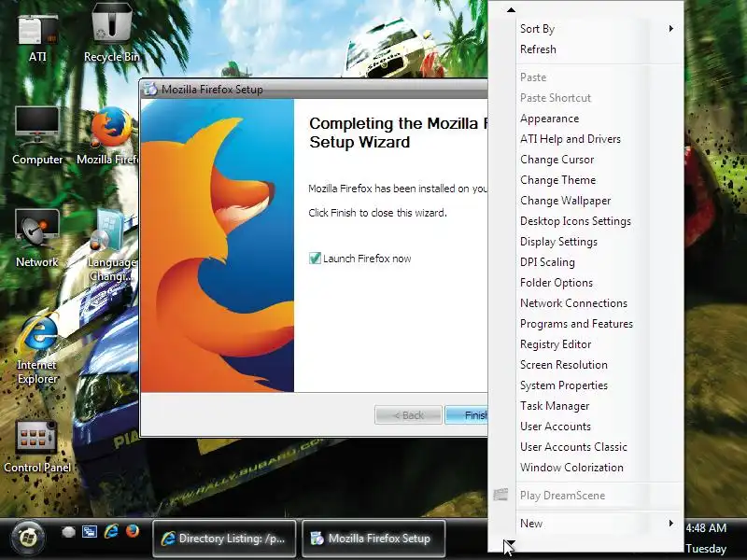Image resolution: width=747 pixels, height=560 pixels.
Task: Click the Switch Windows quick launch icon
Action: tap(90, 531)
